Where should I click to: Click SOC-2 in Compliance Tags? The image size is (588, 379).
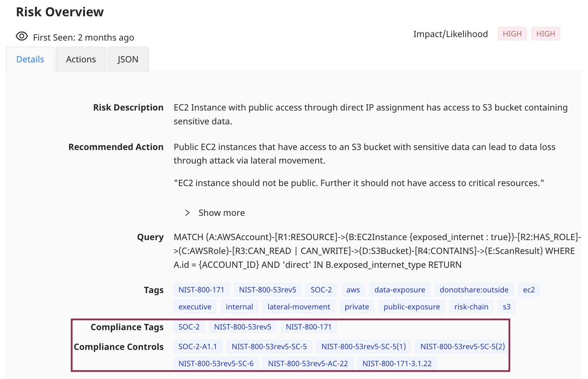189,327
